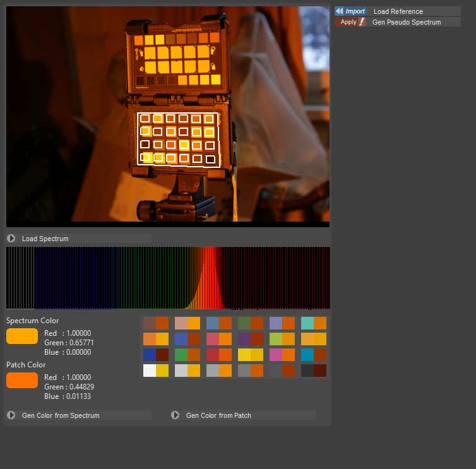Click the Gen Color from Patch label
Image resolution: width=476 pixels, height=469 pixels.
[218, 415]
